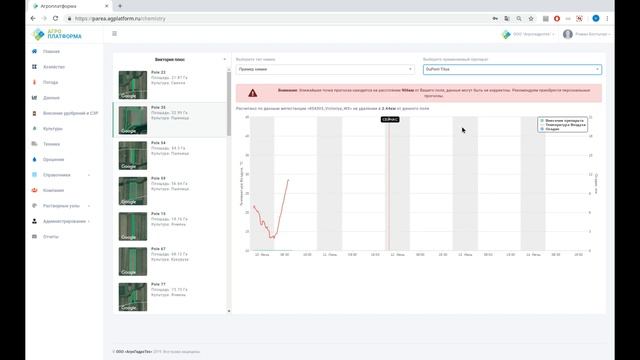
Task: Open the chemistry type dropdown
Action: [325, 69]
